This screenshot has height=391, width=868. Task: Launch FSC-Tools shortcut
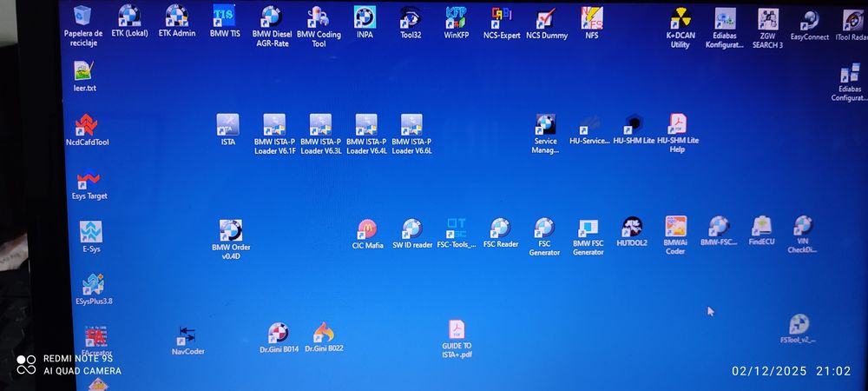[457, 233]
